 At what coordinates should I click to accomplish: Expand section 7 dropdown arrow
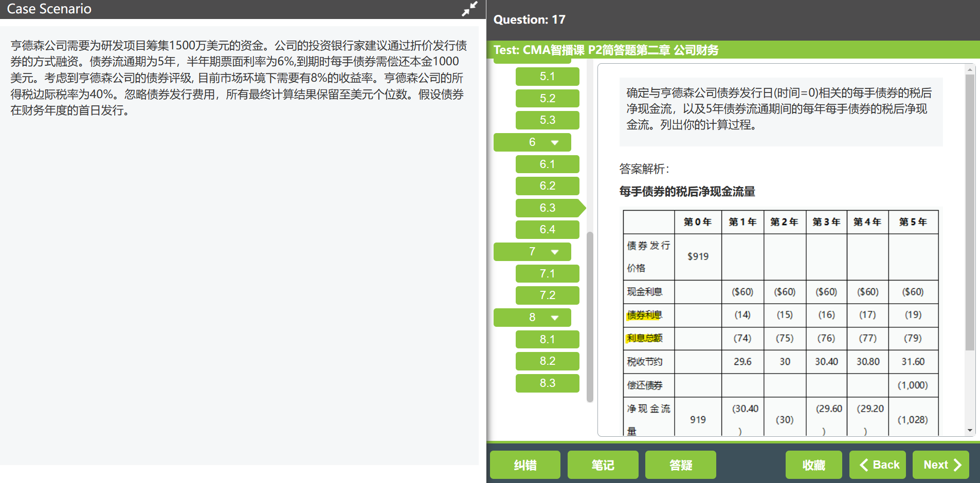pos(555,252)
